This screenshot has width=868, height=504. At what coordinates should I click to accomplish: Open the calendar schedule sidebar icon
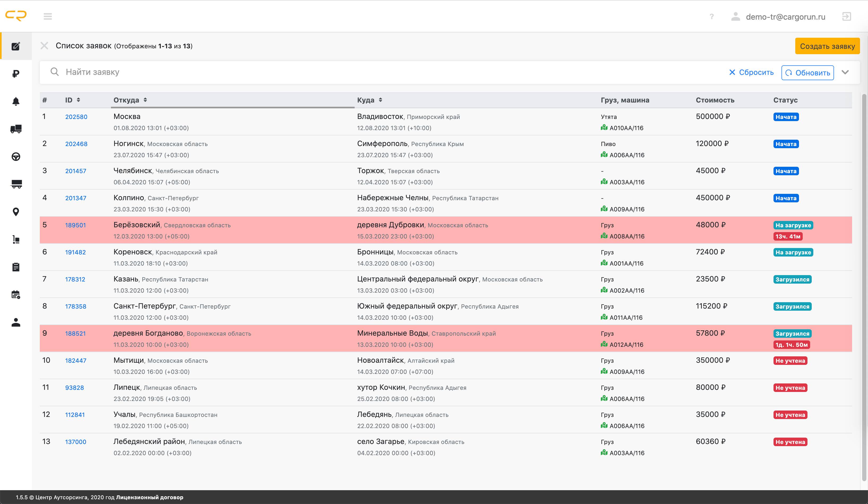[x=16, y=294]
